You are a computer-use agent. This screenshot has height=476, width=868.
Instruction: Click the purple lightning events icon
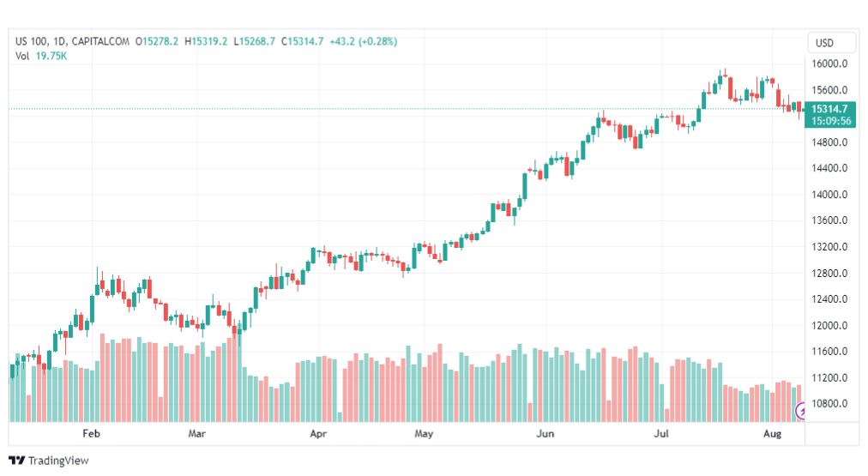[x=800, y=411]
